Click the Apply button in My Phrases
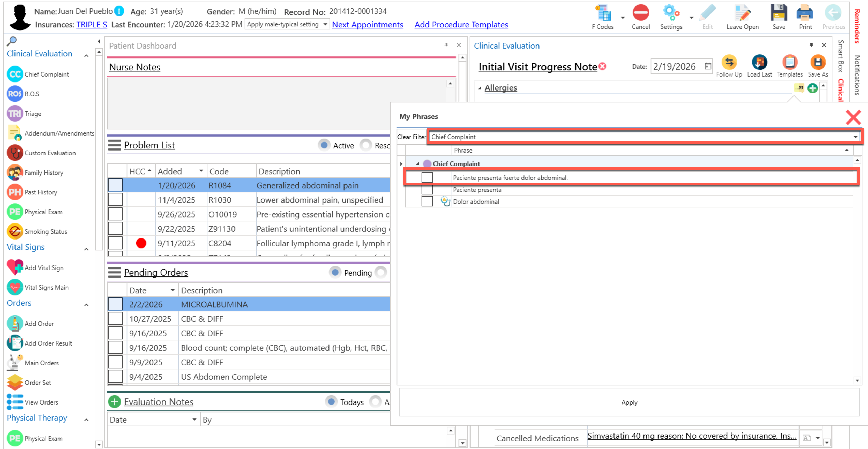868x449 pixels. pos(629,402)
